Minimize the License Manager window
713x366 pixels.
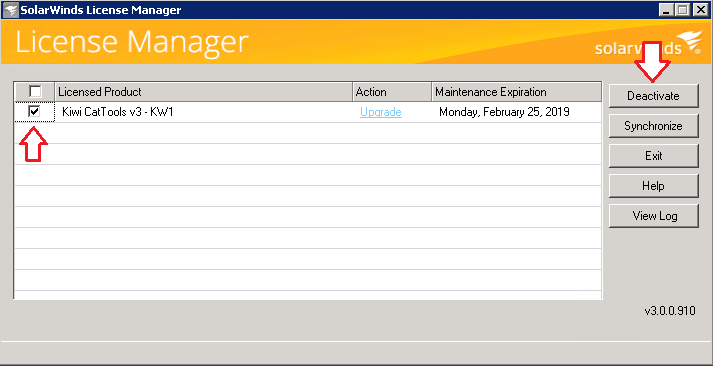(x=666, y=10)
